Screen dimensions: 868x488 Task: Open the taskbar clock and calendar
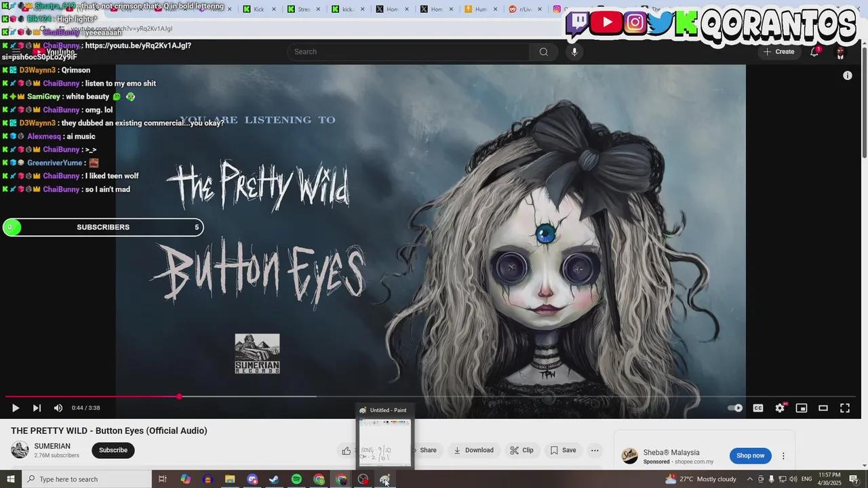[x=830, y=479]
